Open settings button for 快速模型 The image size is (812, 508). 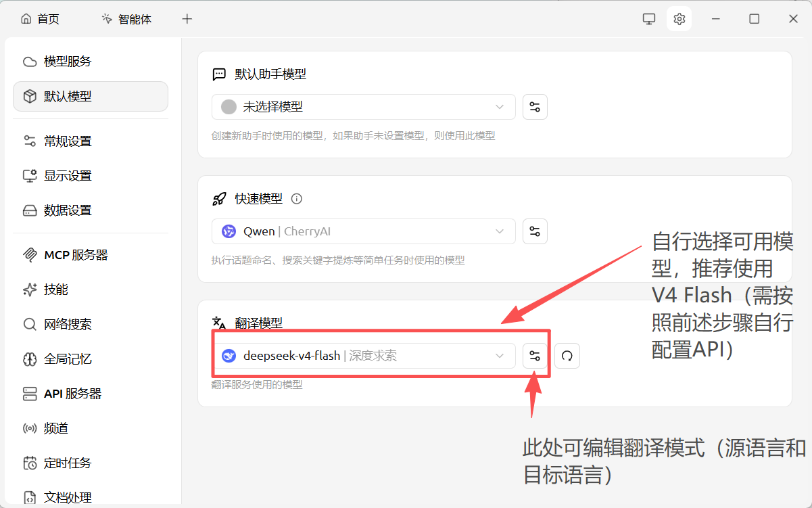tap(535, 231)
